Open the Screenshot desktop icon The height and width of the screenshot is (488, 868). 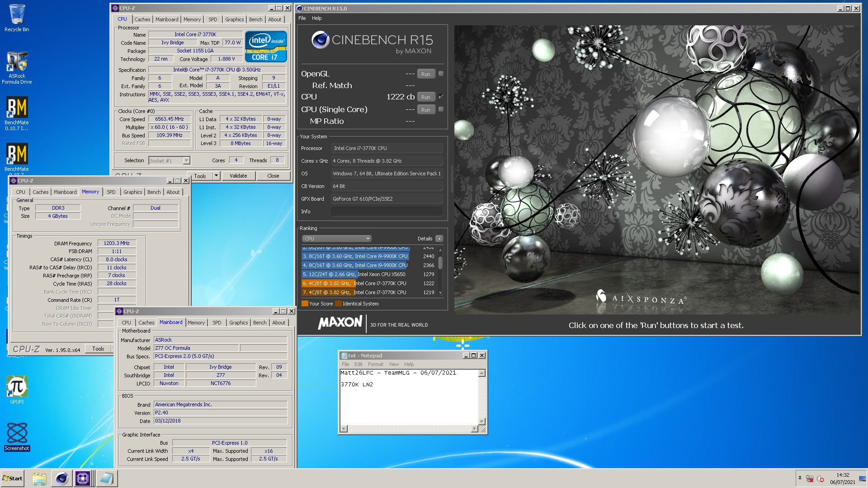click(17, 436)
